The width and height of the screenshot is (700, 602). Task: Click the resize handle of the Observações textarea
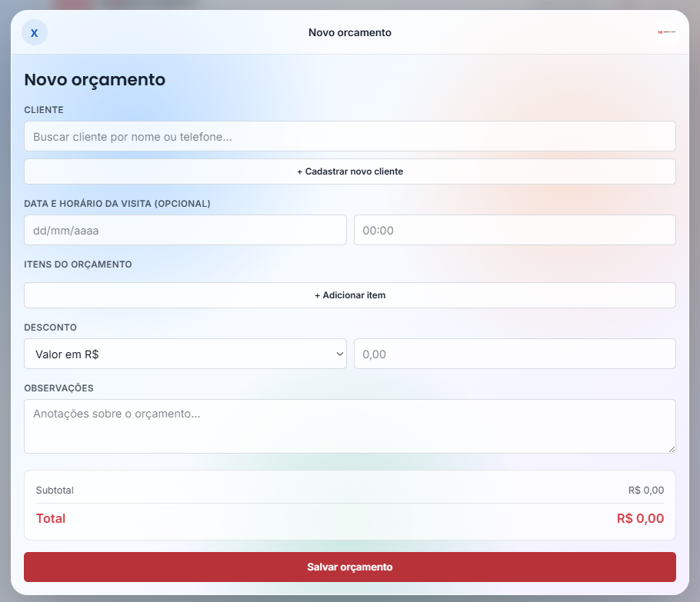coord(672,449)
